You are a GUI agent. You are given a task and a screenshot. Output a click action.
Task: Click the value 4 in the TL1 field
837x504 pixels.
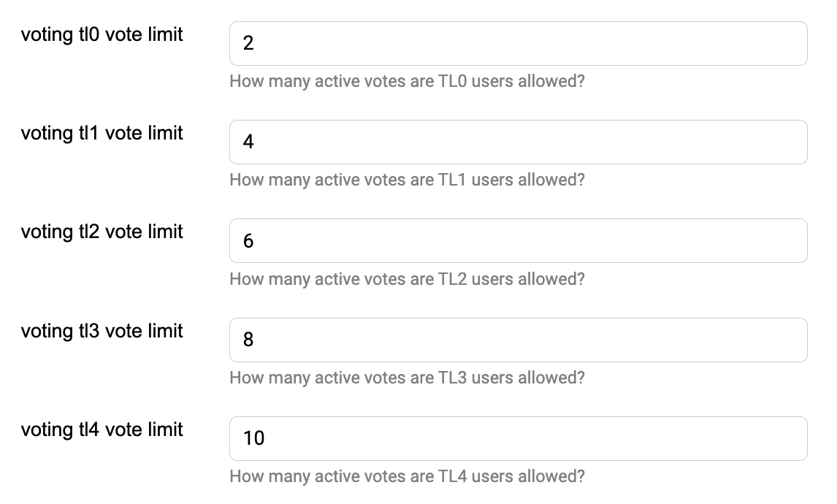pos(248,142)
